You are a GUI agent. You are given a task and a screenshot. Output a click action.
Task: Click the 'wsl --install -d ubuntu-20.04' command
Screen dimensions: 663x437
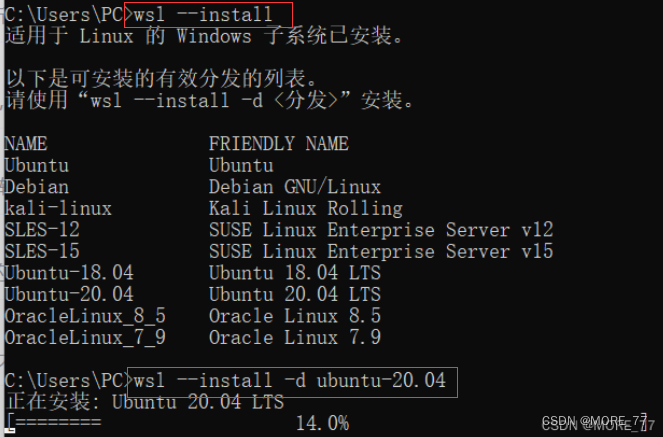pyautogui.click(x=290, y=380)
